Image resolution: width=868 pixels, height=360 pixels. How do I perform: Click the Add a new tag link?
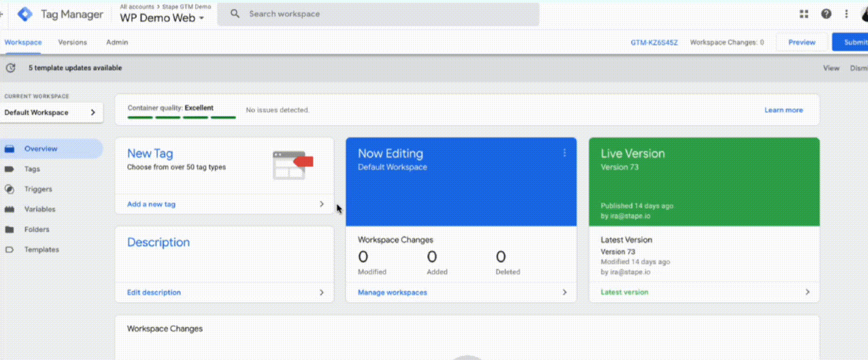pos(151,205)
